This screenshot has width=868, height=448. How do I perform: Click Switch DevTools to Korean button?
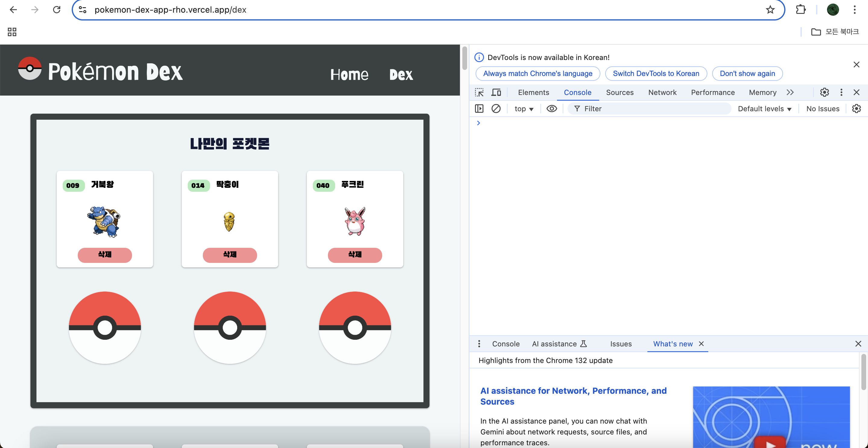[656, 74]
